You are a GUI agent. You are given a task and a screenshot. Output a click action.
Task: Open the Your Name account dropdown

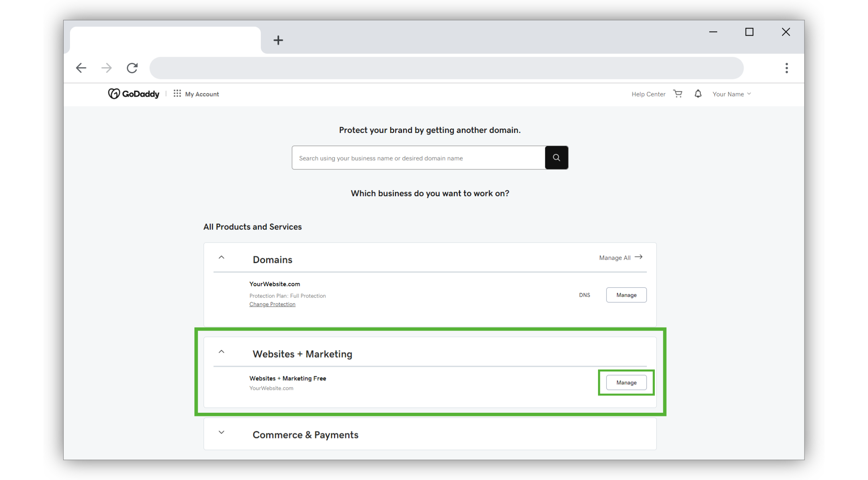tap(732, 94)
